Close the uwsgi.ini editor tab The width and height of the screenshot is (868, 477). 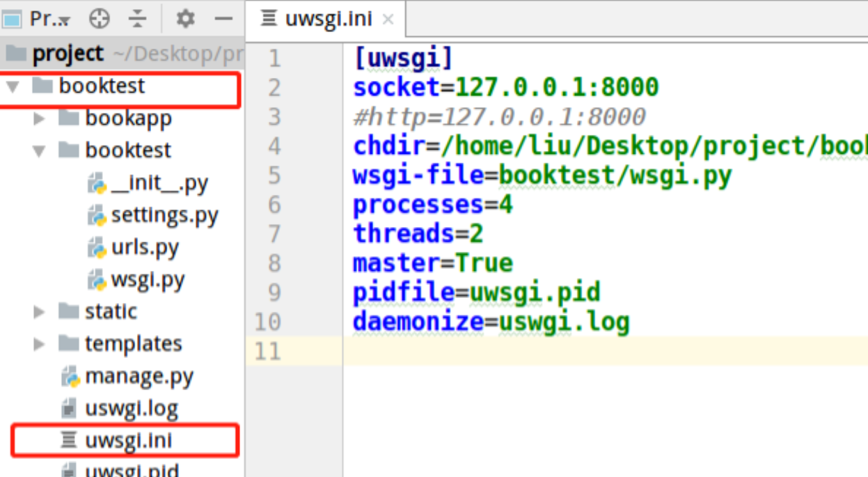(x=388, y=19)
